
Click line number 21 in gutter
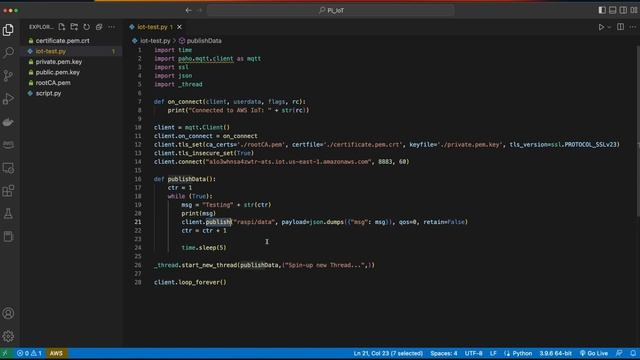click(138, 222)
